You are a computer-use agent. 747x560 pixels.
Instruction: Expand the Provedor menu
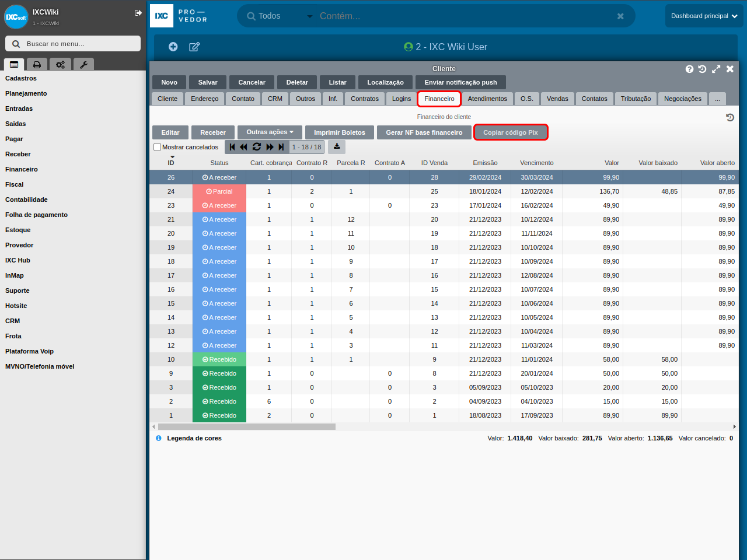click(19, 245)
